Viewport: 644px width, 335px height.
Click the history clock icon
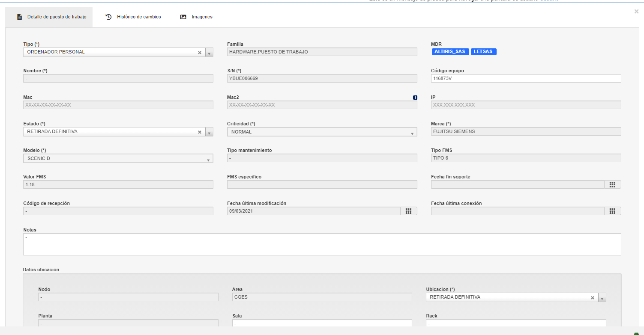point(109,17)
